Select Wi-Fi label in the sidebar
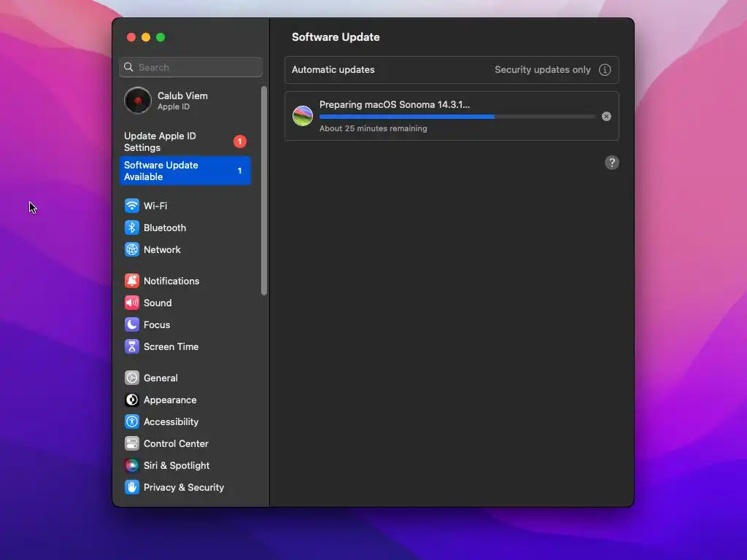The width and height of the screenshot is (747, 560). (x=155, y=206)
